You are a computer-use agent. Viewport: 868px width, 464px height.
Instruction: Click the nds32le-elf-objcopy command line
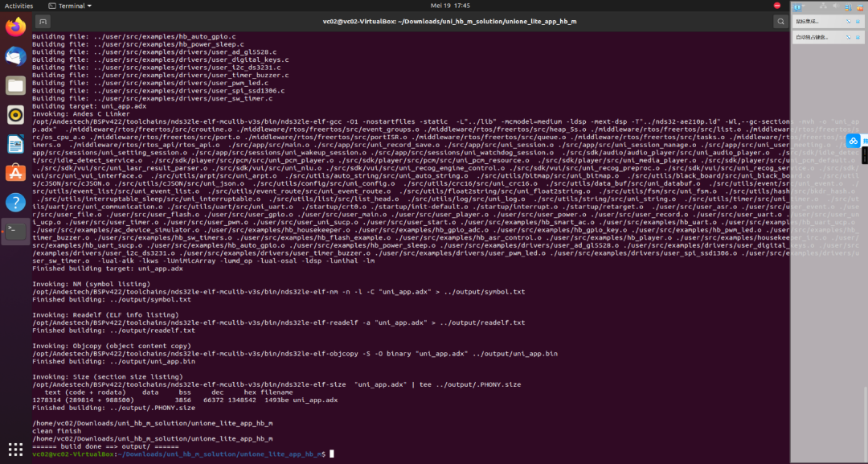[295, 354]
